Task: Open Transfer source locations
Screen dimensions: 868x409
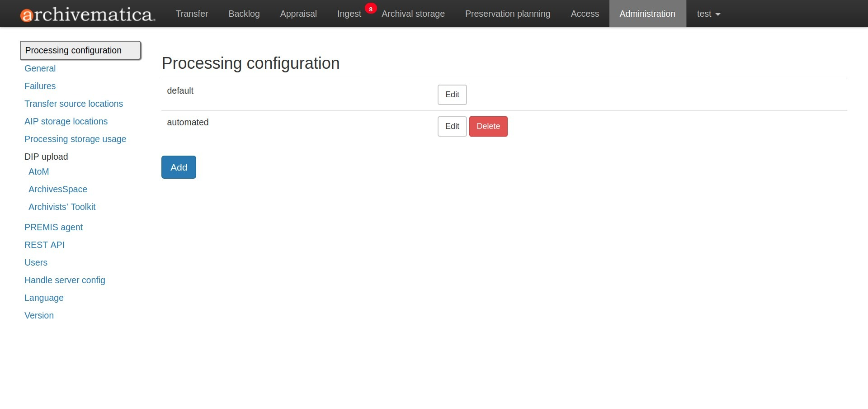Action: 74,104
